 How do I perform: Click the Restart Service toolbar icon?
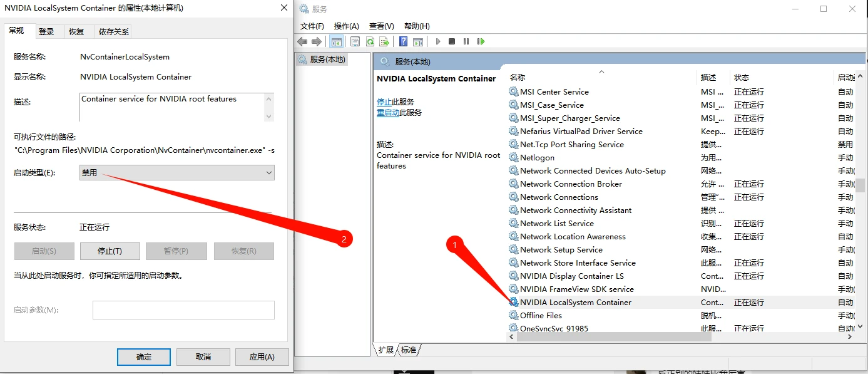(x=481, y=41)
